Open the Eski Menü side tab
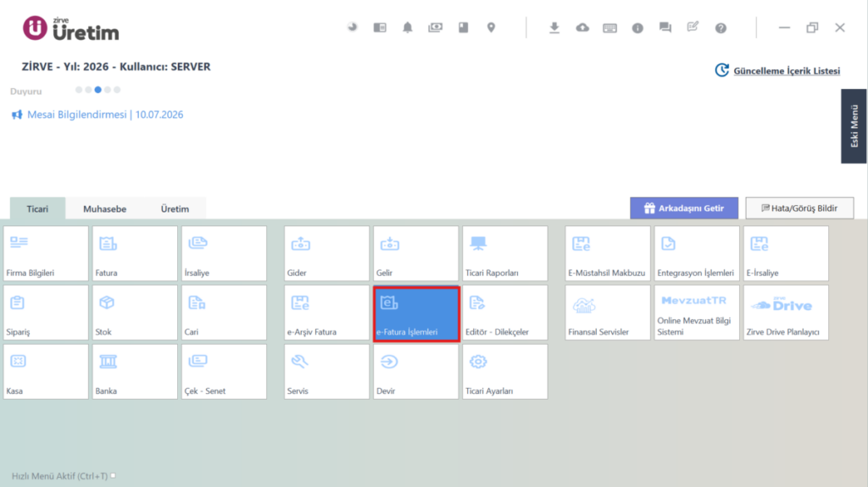The width and height of the screenshot is (868, 487). (854, 126)
